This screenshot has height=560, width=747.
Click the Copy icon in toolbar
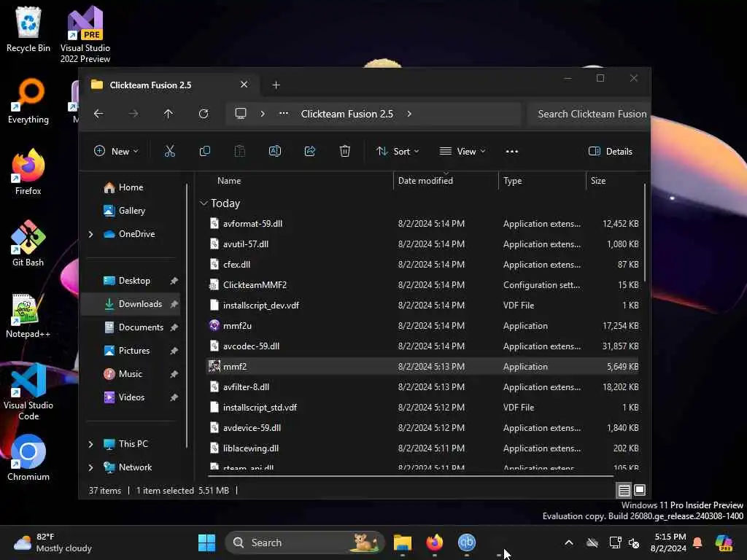[205, 152]
